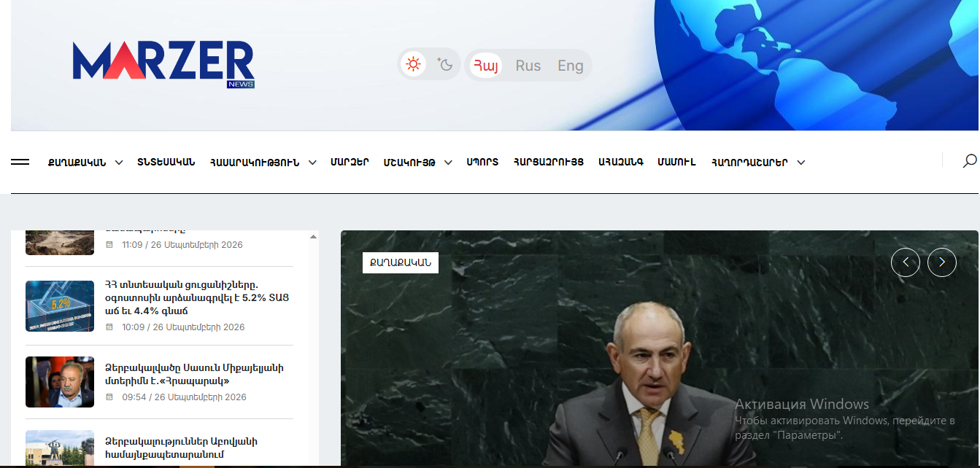Open article Ձերբակալություններ Աբովյանի համայնքապետարանում
Screen dimensions: 980x468
tap(181, 448)
